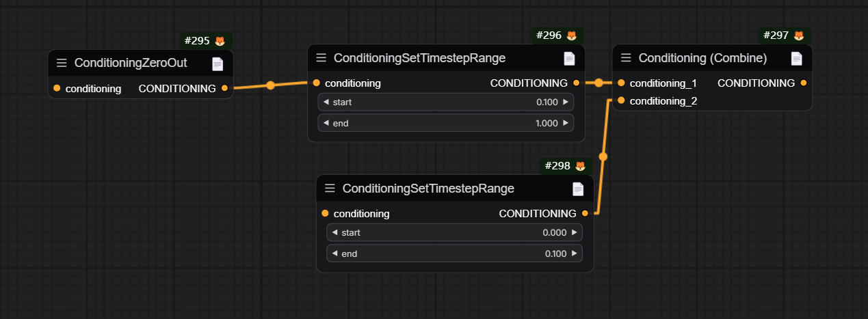Viewport: 868px width, 319px height.
Task: Increase end value on node #298
Action: (575, 253)
